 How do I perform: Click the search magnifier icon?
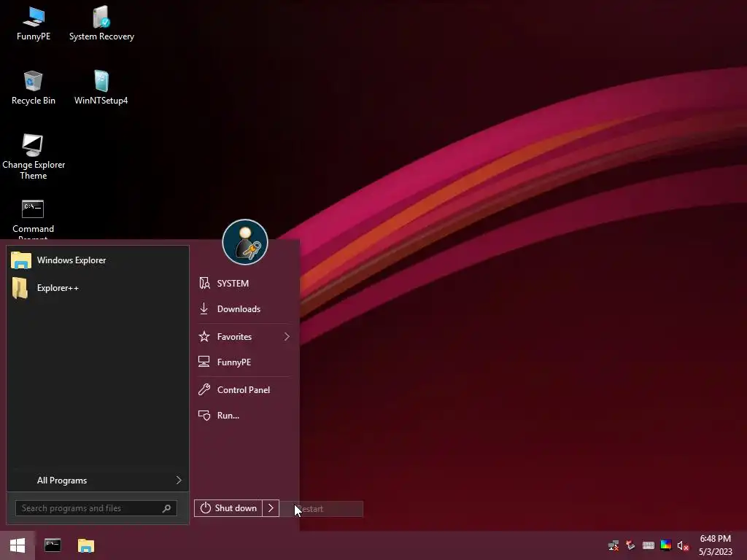[166, 508]
